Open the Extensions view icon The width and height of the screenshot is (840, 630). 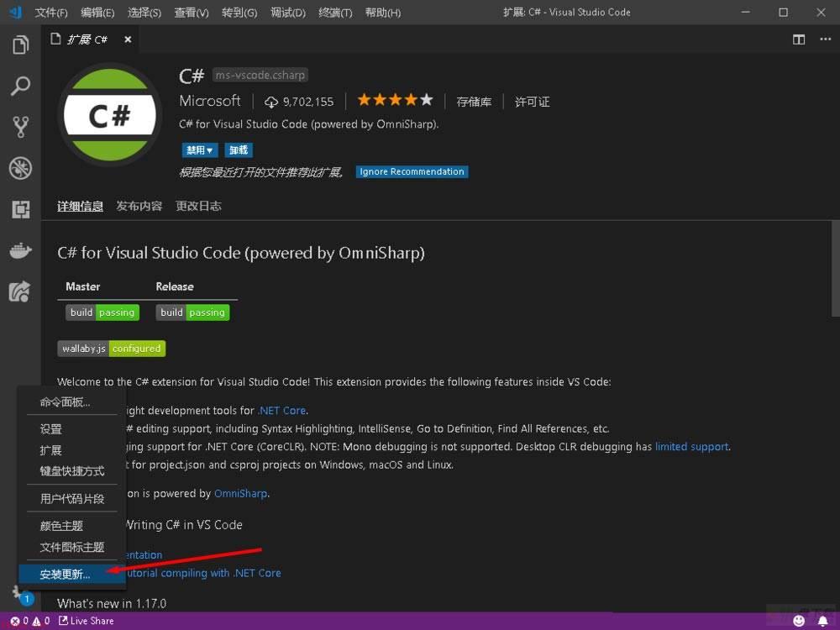click(x=20, y=209)
